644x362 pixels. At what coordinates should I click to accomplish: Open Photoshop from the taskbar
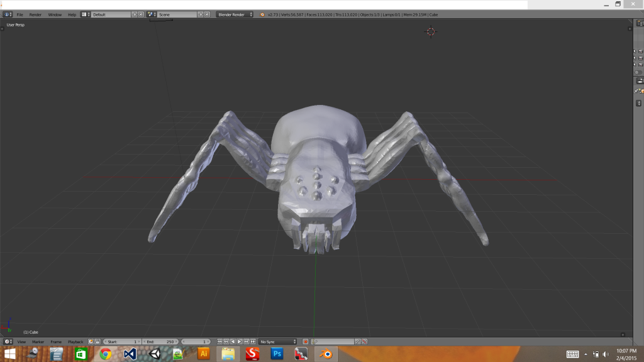[277, 354]
